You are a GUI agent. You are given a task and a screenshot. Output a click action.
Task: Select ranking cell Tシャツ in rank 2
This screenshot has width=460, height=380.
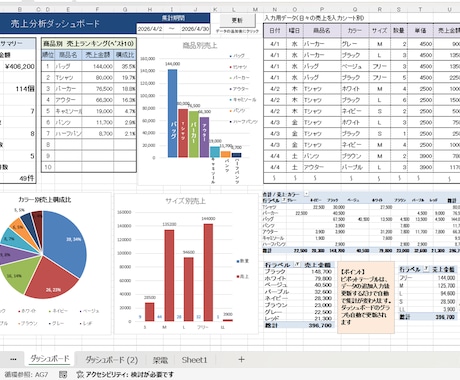click(x=68, y=78)
